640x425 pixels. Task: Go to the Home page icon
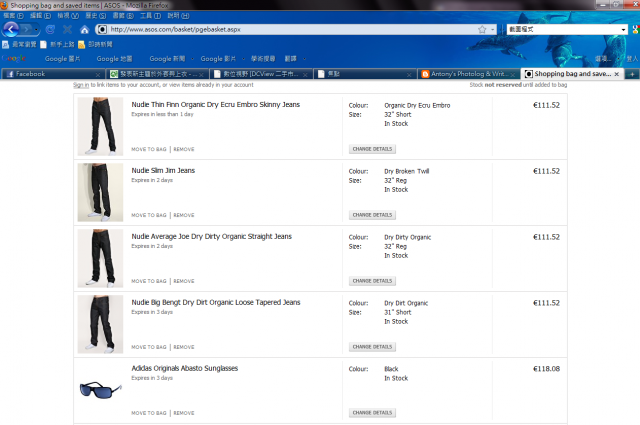tap(84, 29)
